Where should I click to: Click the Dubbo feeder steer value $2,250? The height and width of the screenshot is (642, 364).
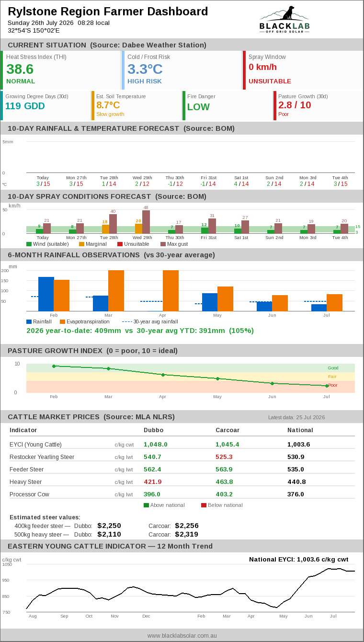pos(109,526)
